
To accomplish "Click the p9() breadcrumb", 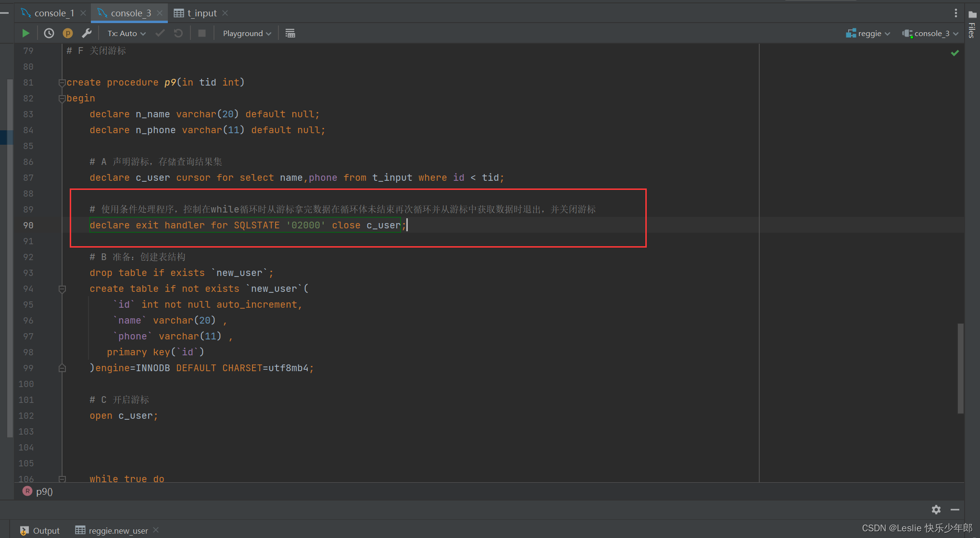I will (38, 491).
